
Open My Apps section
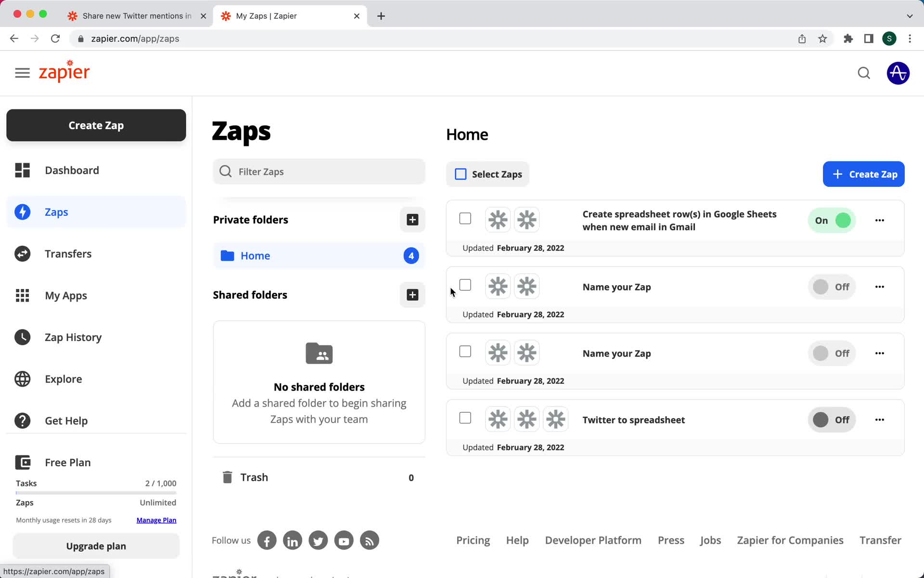66,295
